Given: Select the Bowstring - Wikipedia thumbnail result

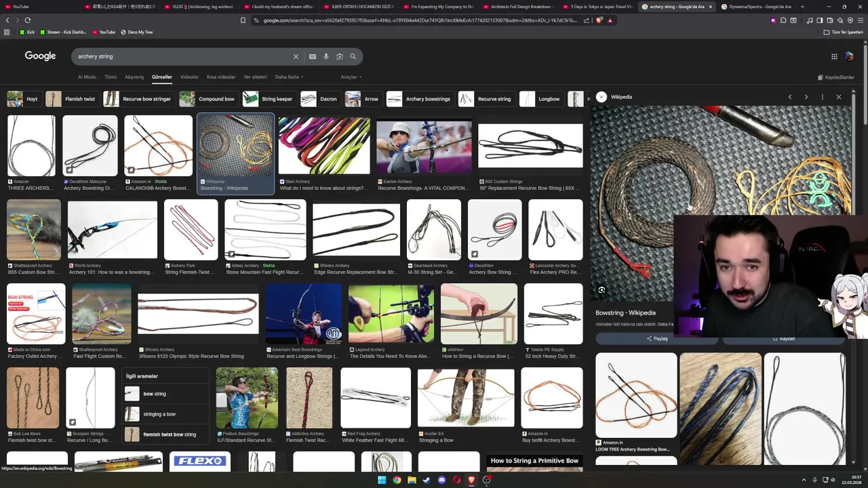Looking at the screenshot, I should tap(235, 146).
